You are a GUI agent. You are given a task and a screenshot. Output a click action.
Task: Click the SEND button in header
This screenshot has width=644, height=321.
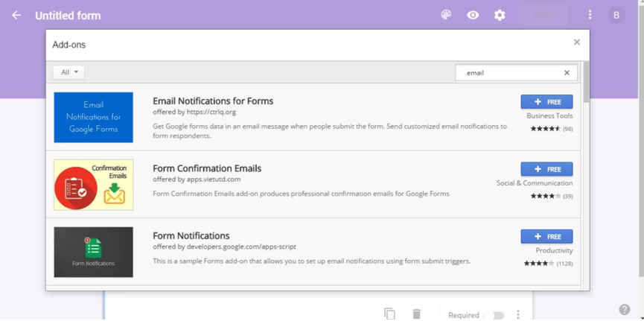coord(543,15)
